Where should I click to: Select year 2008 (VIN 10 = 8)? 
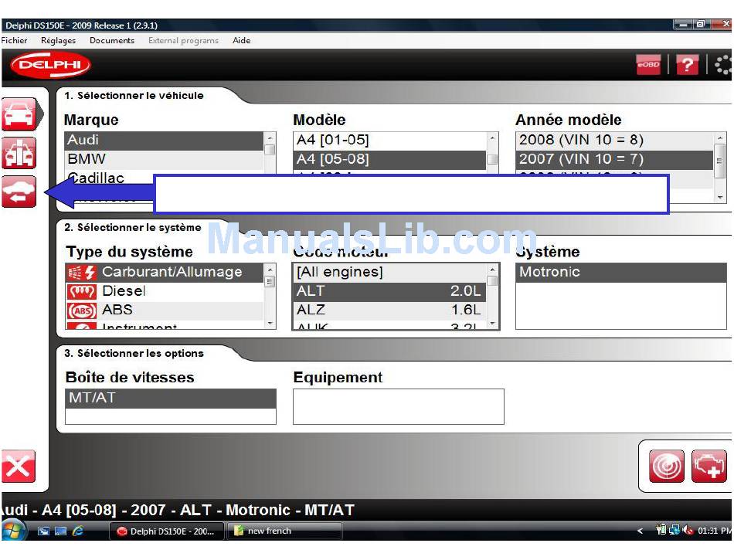(615, 141)
